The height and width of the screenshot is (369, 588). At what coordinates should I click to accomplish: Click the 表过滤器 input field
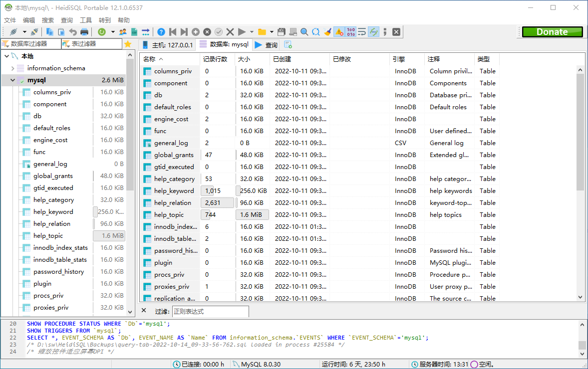91,44
